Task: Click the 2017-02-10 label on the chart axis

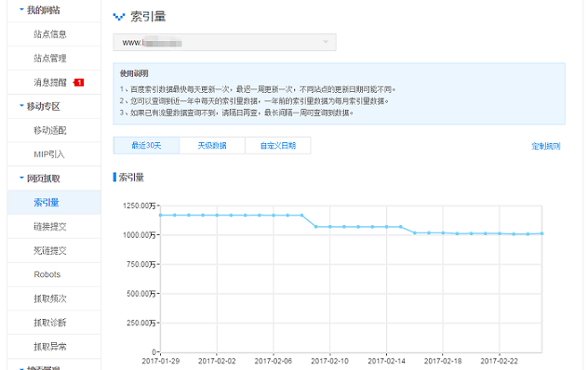Action: (x=329, y=361)
